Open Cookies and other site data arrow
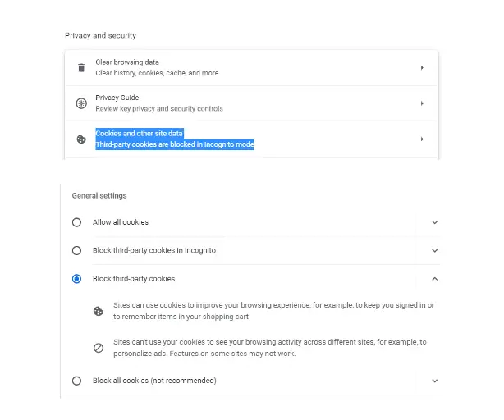 [x=422, y=139]
